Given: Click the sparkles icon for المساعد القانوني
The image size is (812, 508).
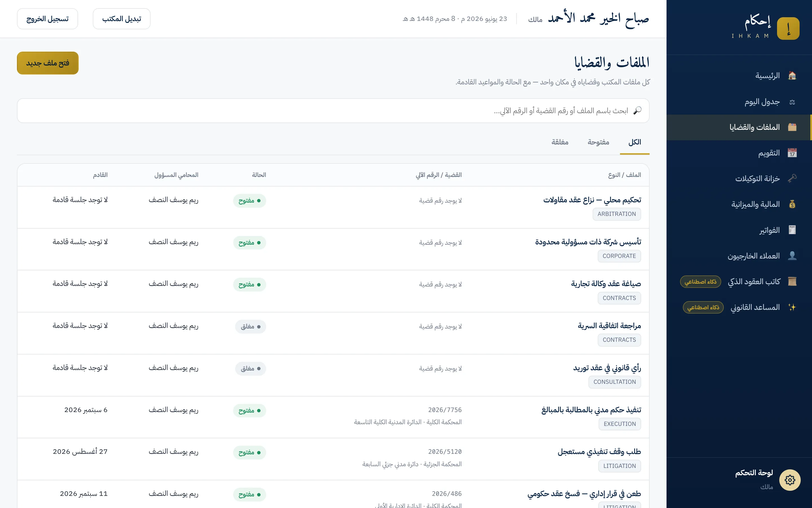Looking at the screenshot, I should point(792,307).
